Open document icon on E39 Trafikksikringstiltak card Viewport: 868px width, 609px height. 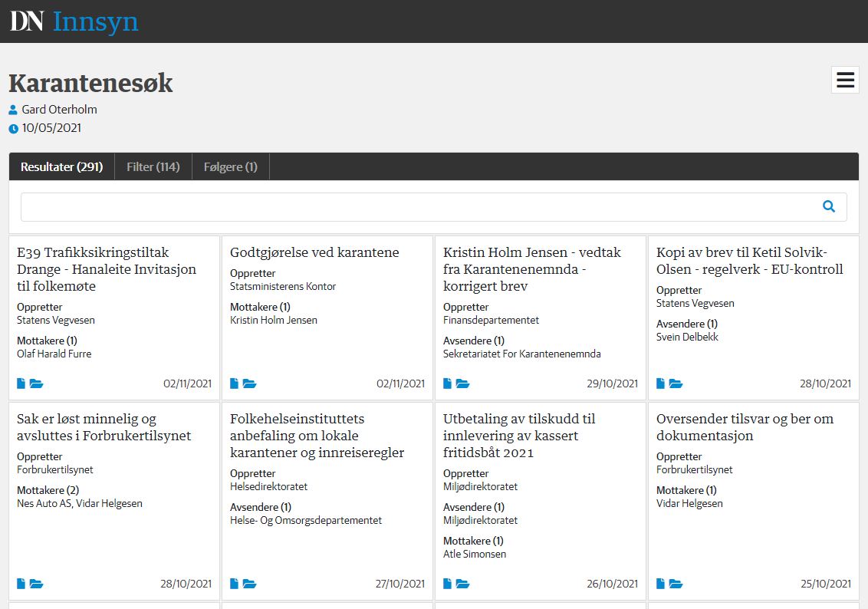point(21,384)
